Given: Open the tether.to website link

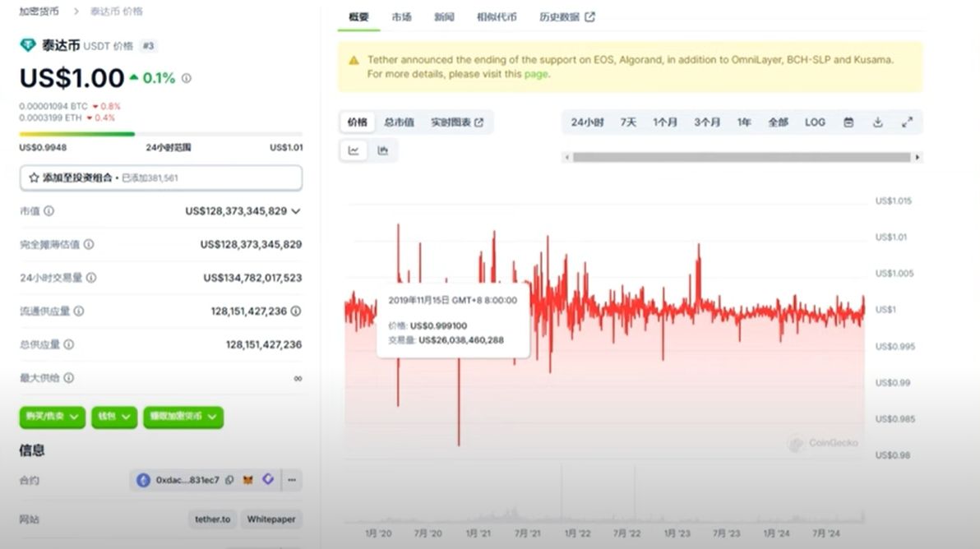Looking at the screenshot, I should [x=212, y=519].
